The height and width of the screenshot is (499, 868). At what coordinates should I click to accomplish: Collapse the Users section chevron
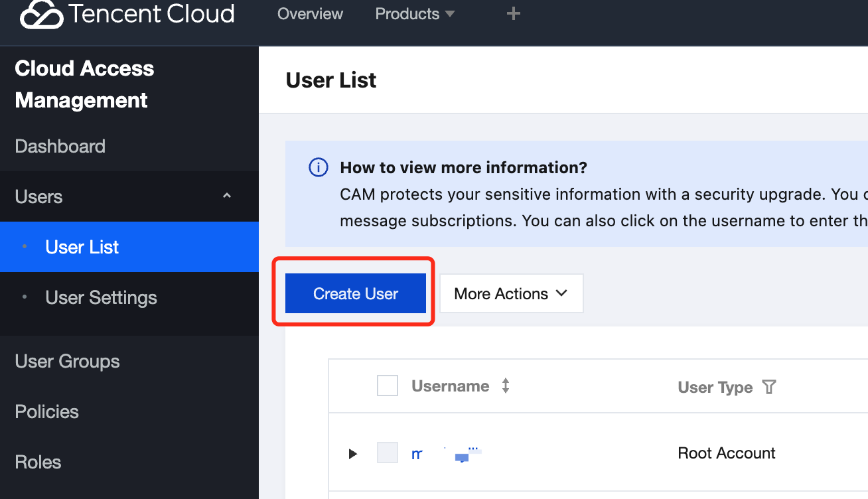[x=227, y=196]
